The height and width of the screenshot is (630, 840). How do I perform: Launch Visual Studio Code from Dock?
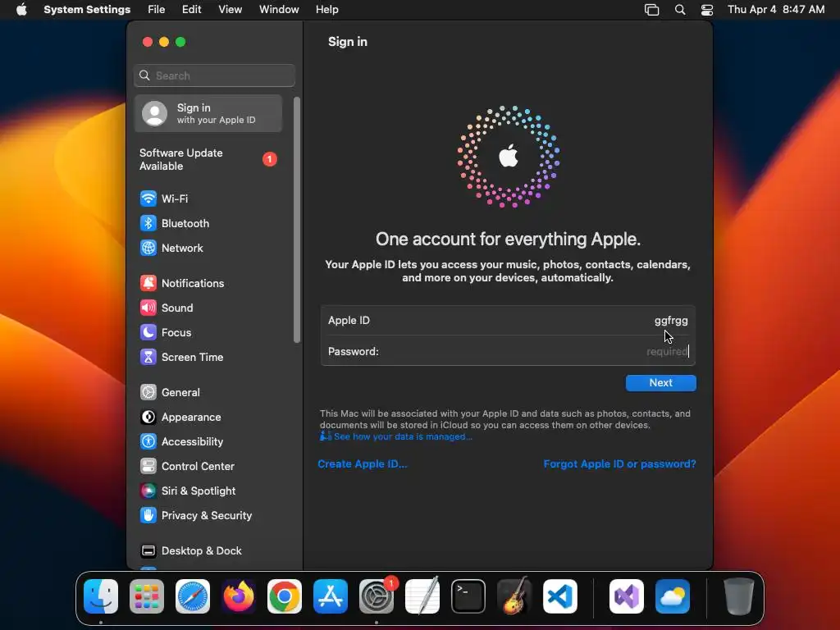pyautogui.click(x=560, y=596)
